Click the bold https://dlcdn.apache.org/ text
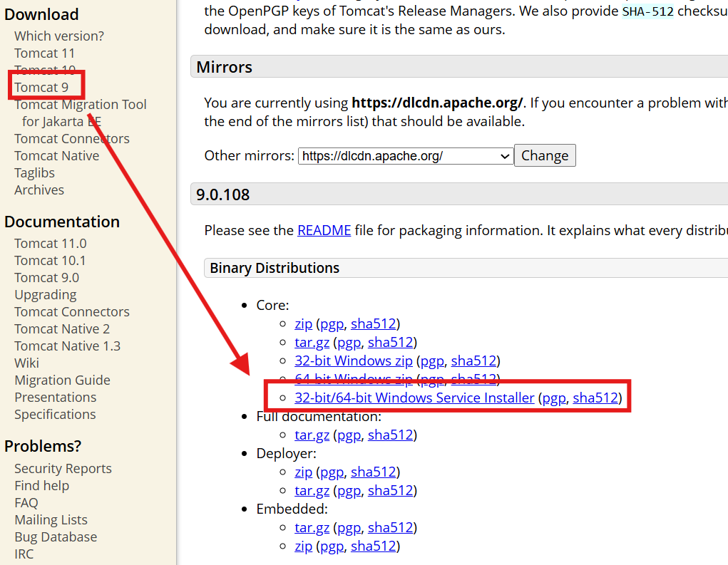Viewport: 728px width, 565px height. coord(437,103)
